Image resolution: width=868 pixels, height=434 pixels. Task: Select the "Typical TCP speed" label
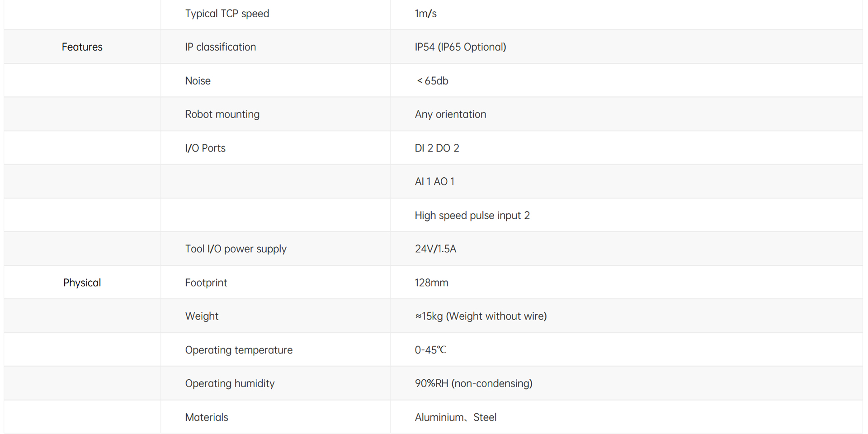click(227, 14)
